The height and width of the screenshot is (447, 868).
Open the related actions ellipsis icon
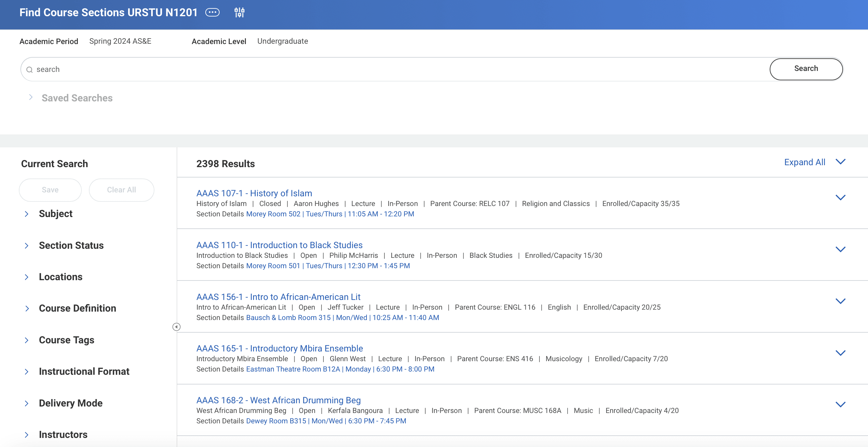click(212, 12)
